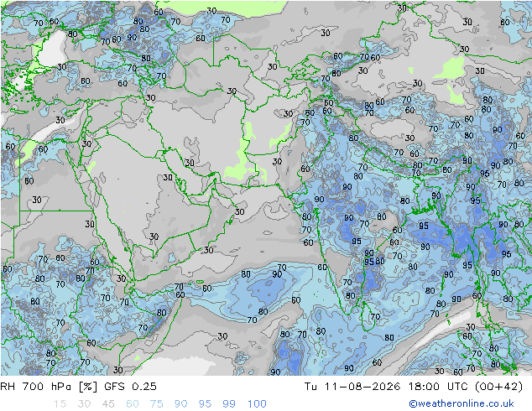532x411 pixels.
Task: Click the copyright symbol before weatheronline
Action: point(413,403)
